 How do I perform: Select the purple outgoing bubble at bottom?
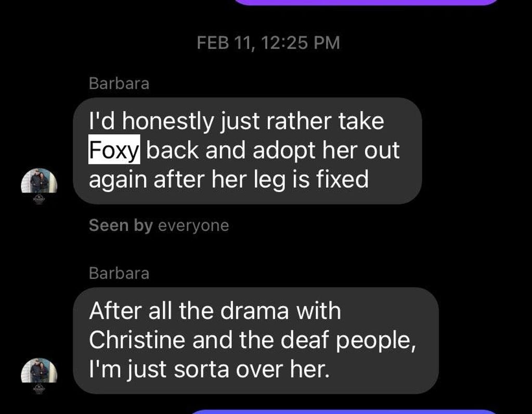[344, 411]
